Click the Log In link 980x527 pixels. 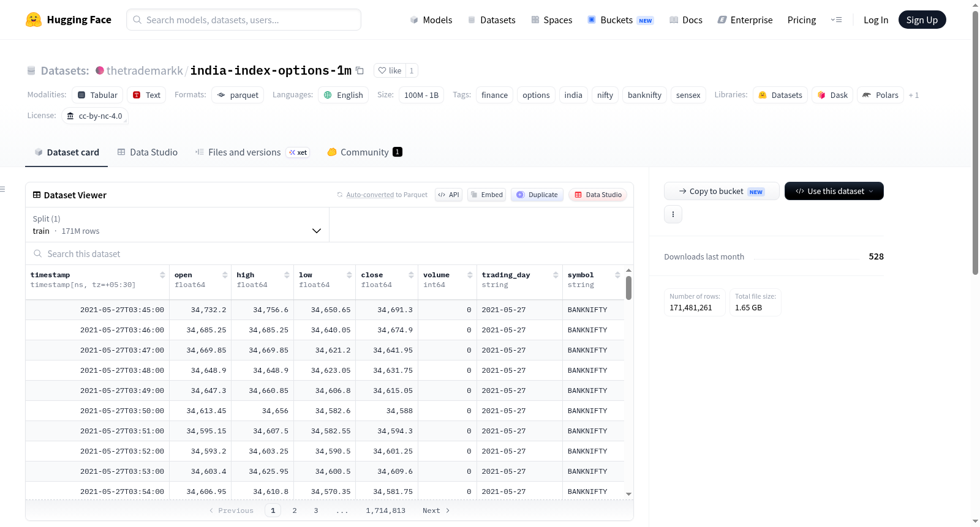click(x=876, y=20)
